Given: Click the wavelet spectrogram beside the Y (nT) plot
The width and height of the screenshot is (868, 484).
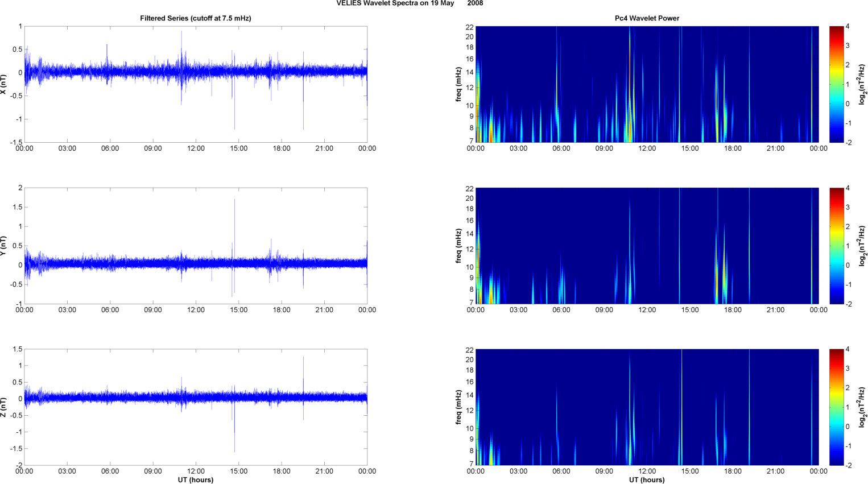Looking at the screenshot, I should [647, 246].
